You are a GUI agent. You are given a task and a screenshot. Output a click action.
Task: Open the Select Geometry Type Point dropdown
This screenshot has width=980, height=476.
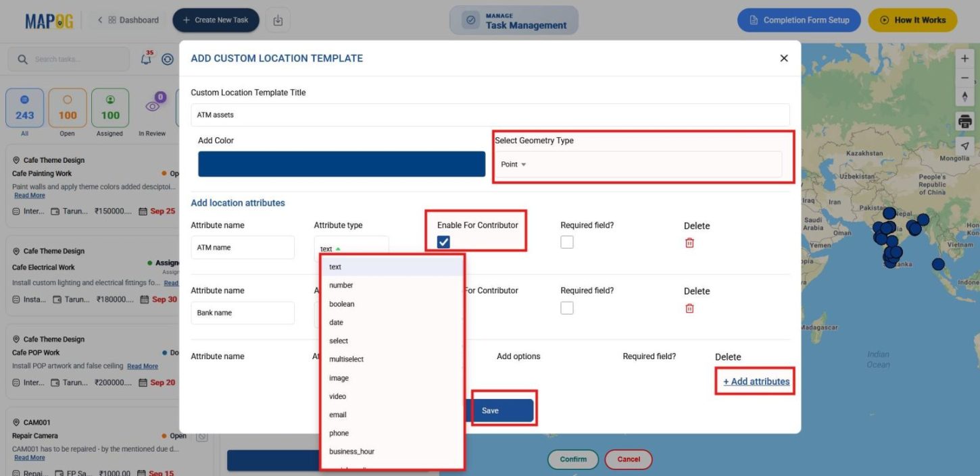click(514, 163)
